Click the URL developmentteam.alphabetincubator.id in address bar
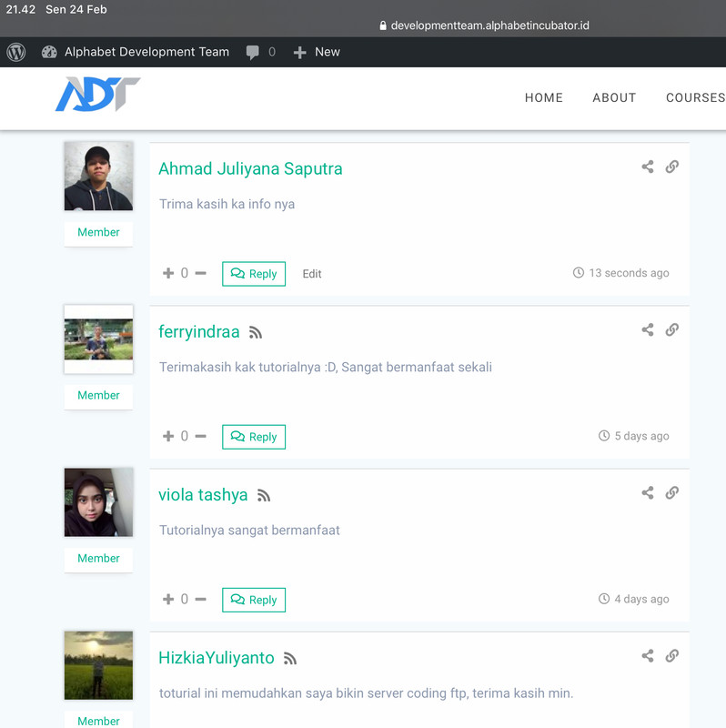 [489, 25]
